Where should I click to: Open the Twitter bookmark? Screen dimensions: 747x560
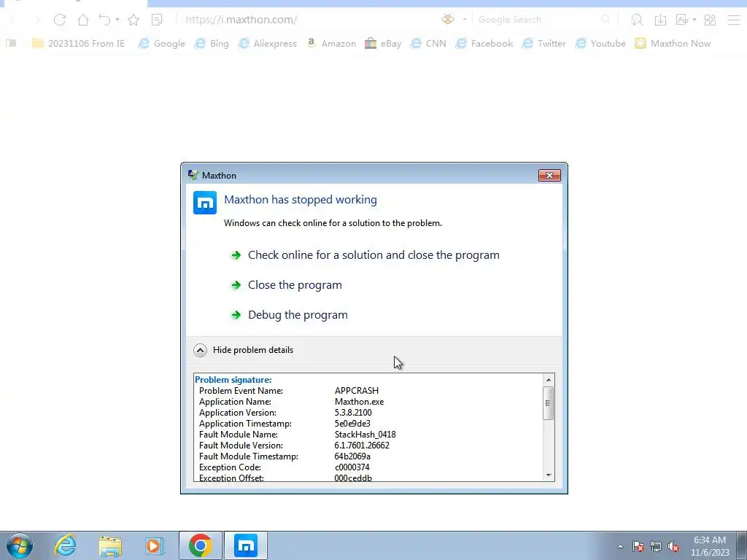coord(543,43)
